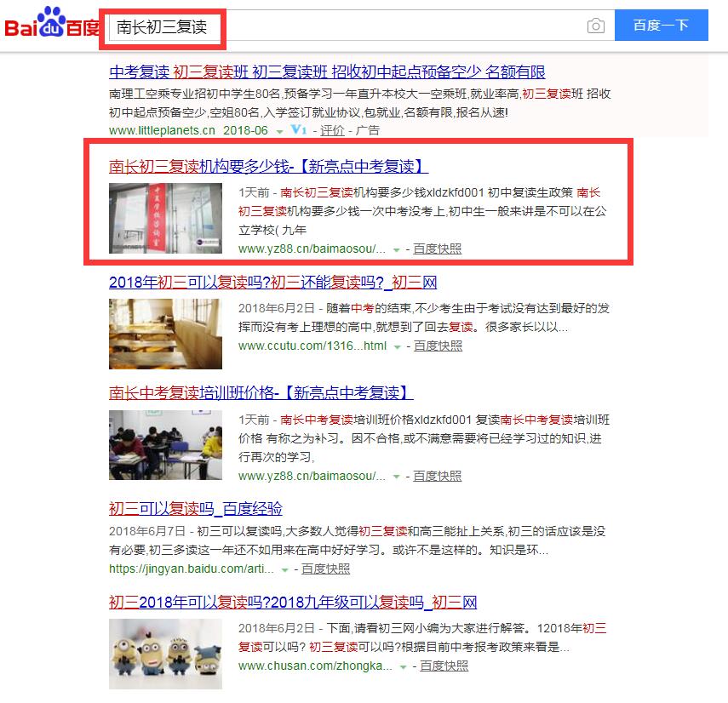Click the 百度一下 search button

[661, 26]
